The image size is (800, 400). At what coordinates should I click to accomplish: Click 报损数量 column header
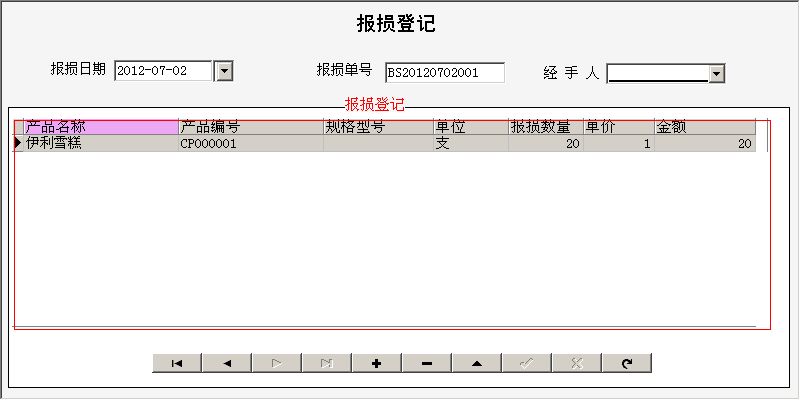[x=546, y=127]
